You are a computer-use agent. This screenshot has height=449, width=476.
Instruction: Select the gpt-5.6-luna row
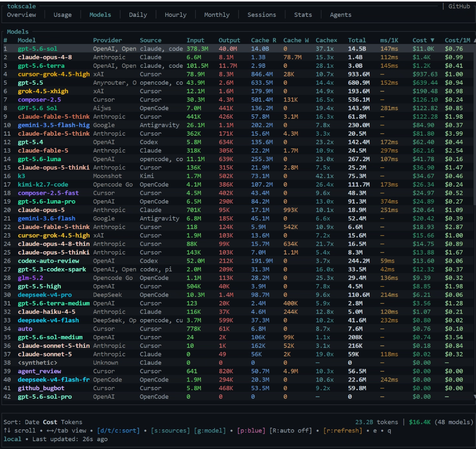tap(238, 159)
